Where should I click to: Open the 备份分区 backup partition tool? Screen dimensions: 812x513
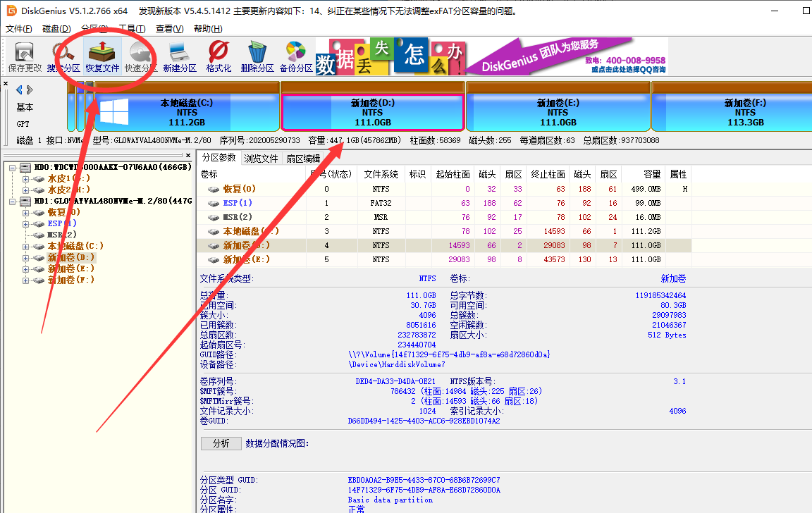coord(296,57)
